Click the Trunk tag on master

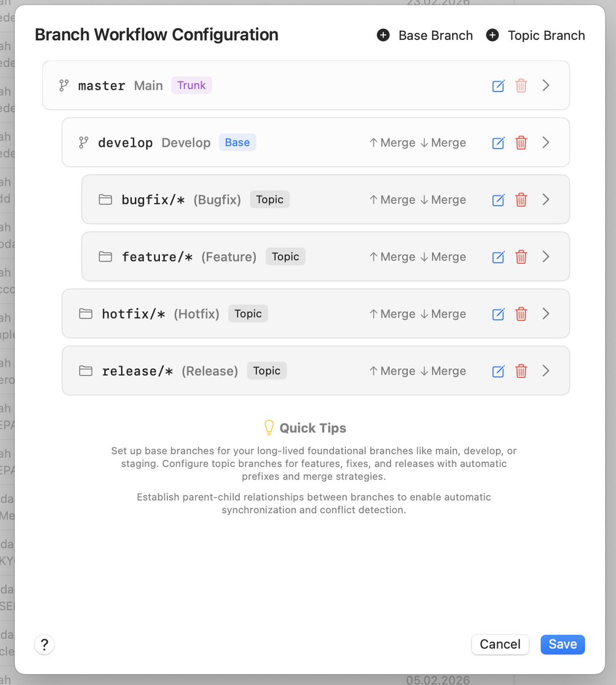pos(191,85)
